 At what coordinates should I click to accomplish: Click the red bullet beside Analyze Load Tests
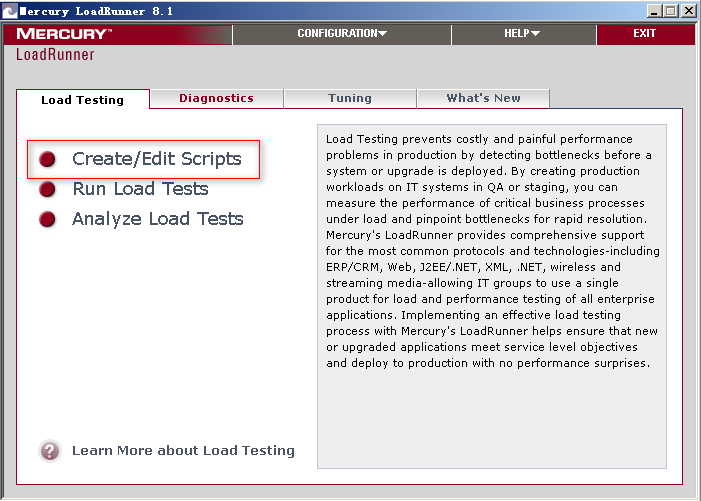pos(47,219)
